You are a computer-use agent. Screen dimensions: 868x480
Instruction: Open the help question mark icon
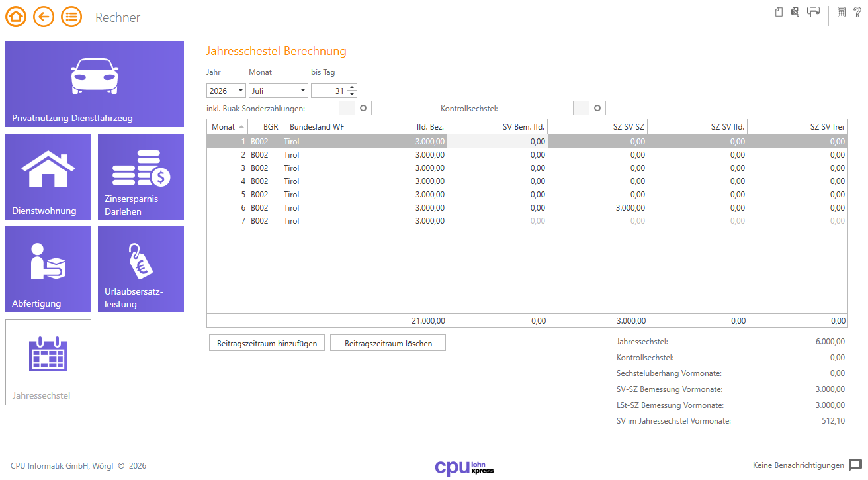(x=857, y=11)
